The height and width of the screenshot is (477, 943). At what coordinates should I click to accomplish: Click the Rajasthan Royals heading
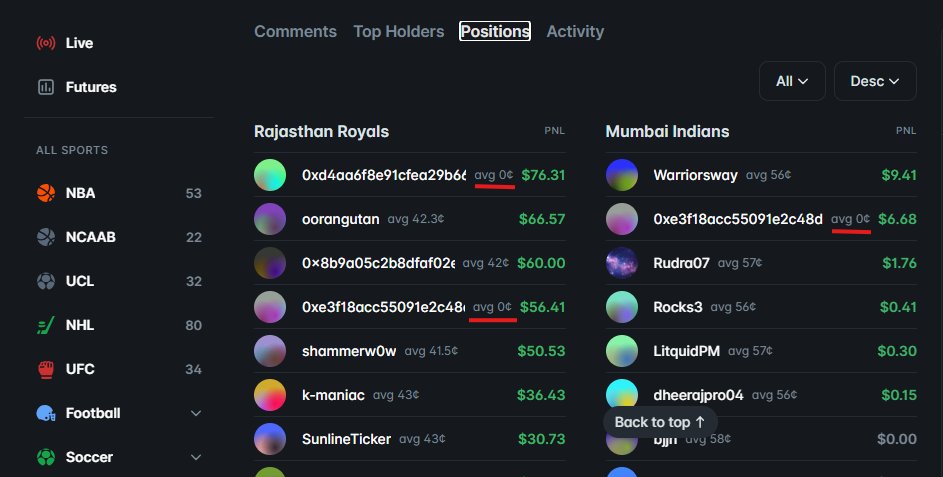pos(321,131)
